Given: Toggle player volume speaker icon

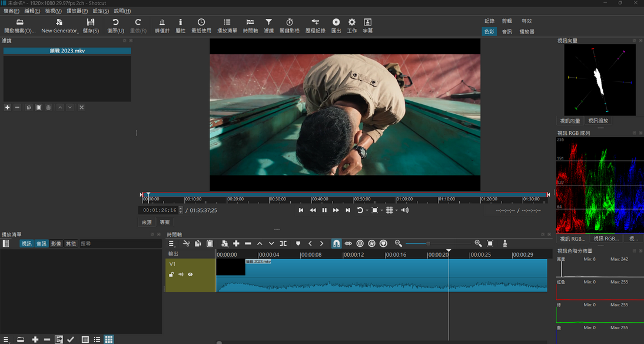Looking at the screenshot, I should (x=405, y=210).
